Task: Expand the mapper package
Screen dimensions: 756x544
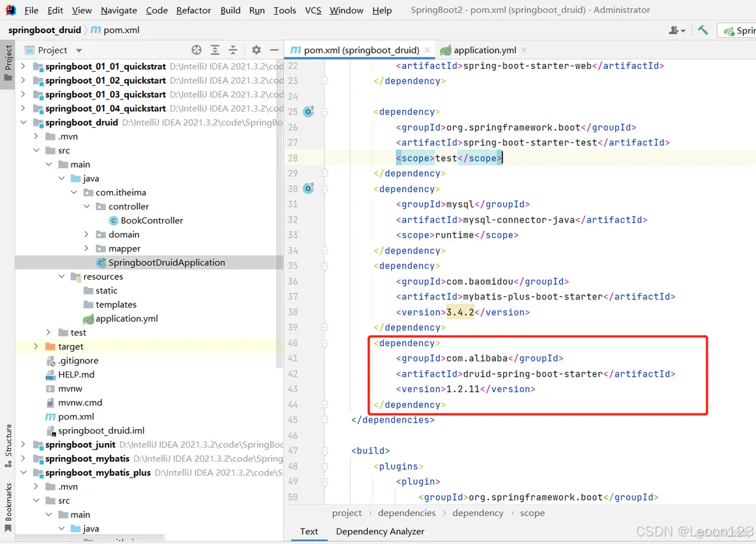Action: click(86, 248)
